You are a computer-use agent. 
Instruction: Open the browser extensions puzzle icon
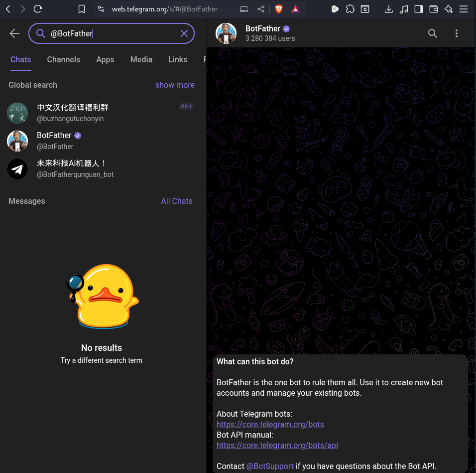pos(350,9)
